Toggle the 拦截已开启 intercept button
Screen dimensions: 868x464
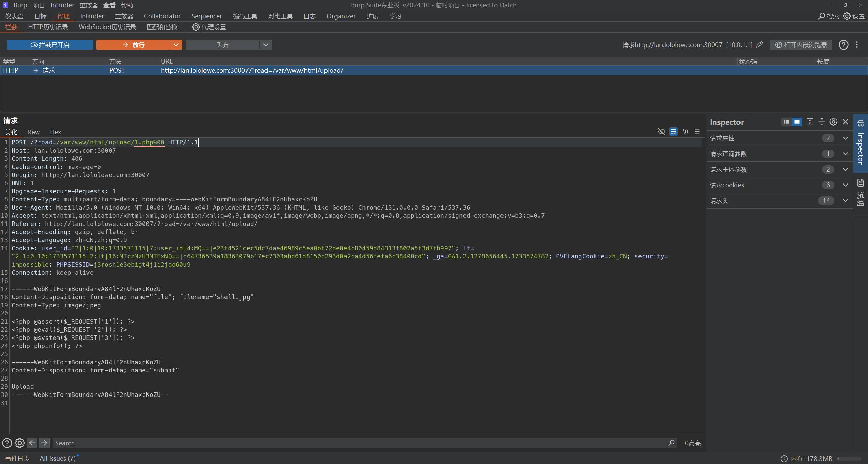[x=50, y=45]
